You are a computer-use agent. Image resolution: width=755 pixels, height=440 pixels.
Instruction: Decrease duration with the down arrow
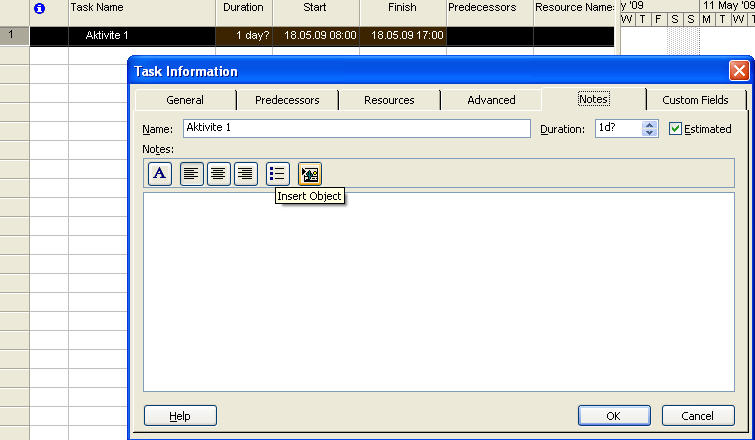(x=650, y=133)
